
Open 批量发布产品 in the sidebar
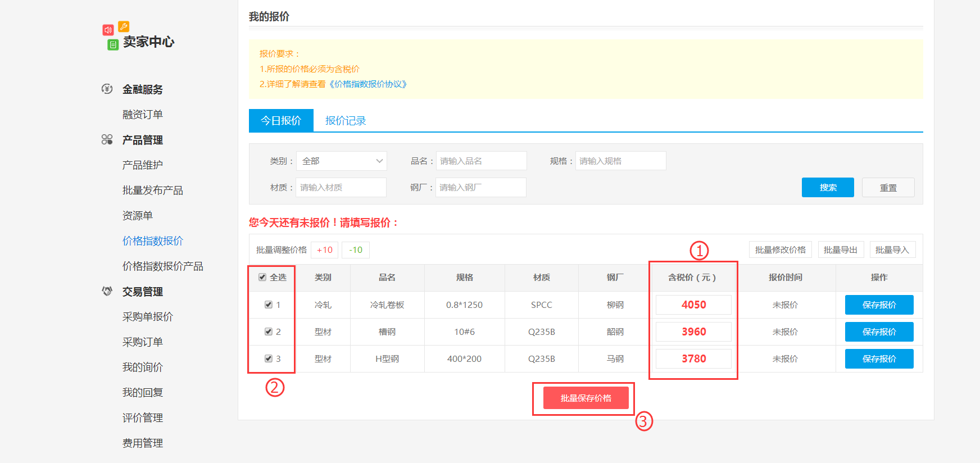pos(153,190)
